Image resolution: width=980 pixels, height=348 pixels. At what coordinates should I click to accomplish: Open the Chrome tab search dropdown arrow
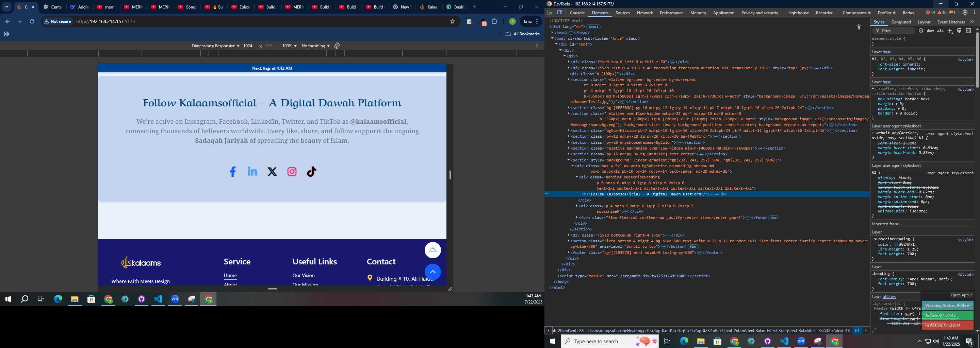point(6,7)
